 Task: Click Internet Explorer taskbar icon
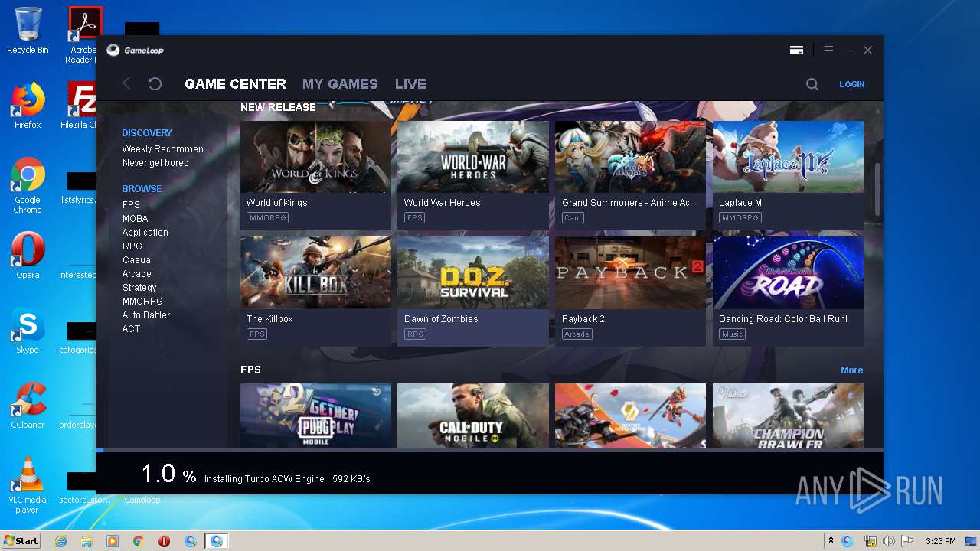point(60,541)
